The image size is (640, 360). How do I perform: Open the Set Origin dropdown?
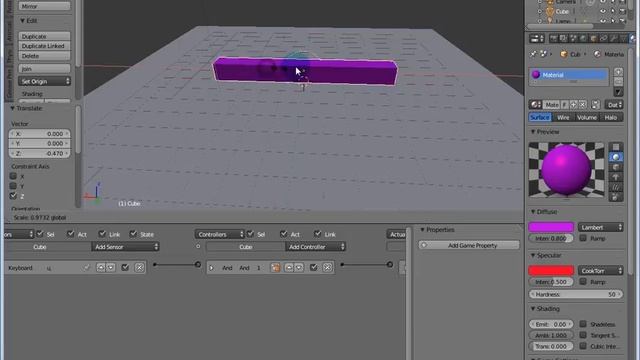(44, 81)
